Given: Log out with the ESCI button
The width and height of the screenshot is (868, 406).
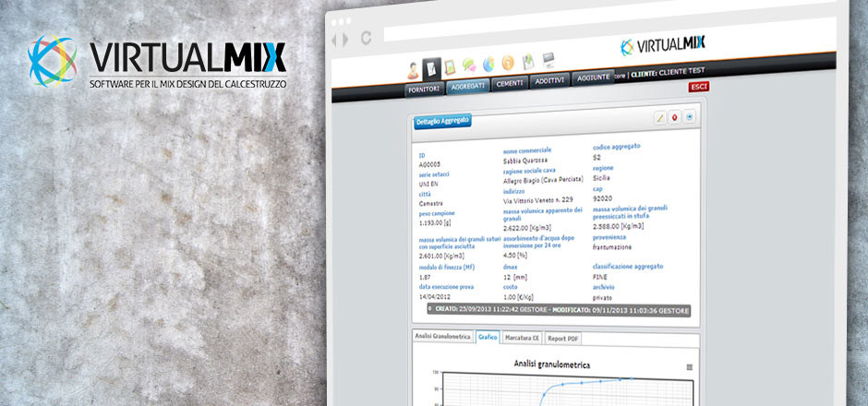Looking at the screenshot, I should [x=699, y=87].
